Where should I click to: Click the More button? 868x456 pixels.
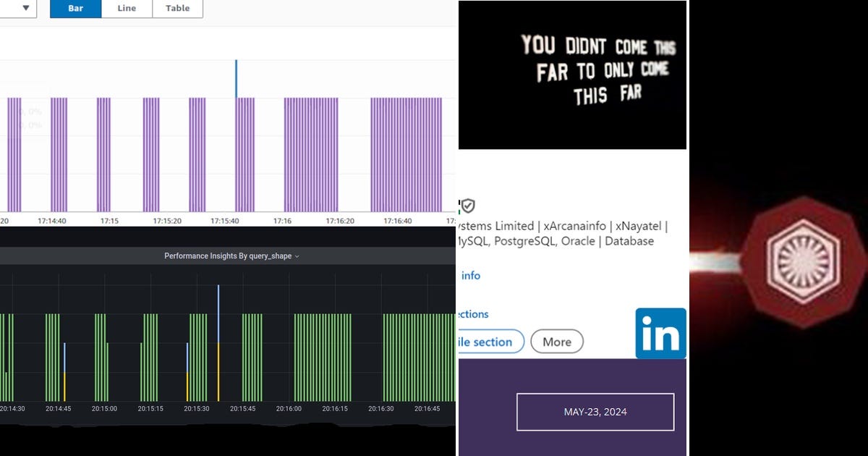click(557, 341)
